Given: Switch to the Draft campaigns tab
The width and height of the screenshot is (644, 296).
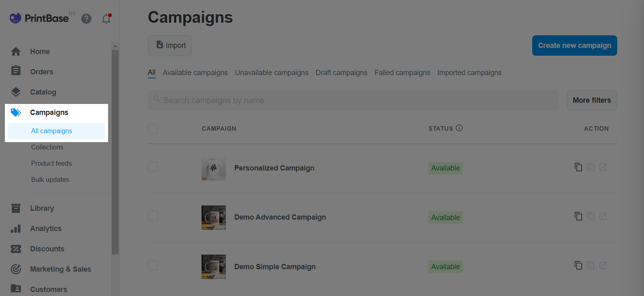Looking at the screenshot, I should click(x=341, y=73).
